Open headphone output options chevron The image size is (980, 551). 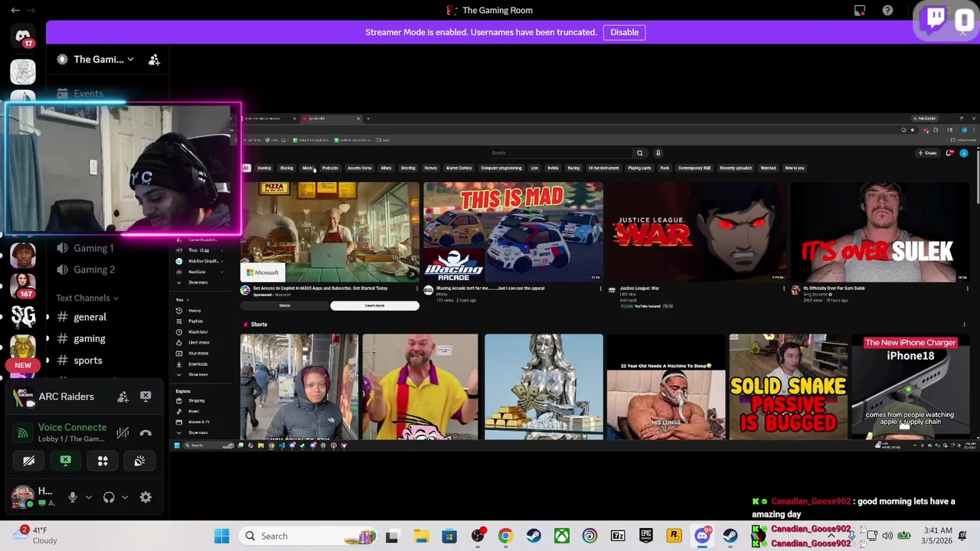pos(125,497)
